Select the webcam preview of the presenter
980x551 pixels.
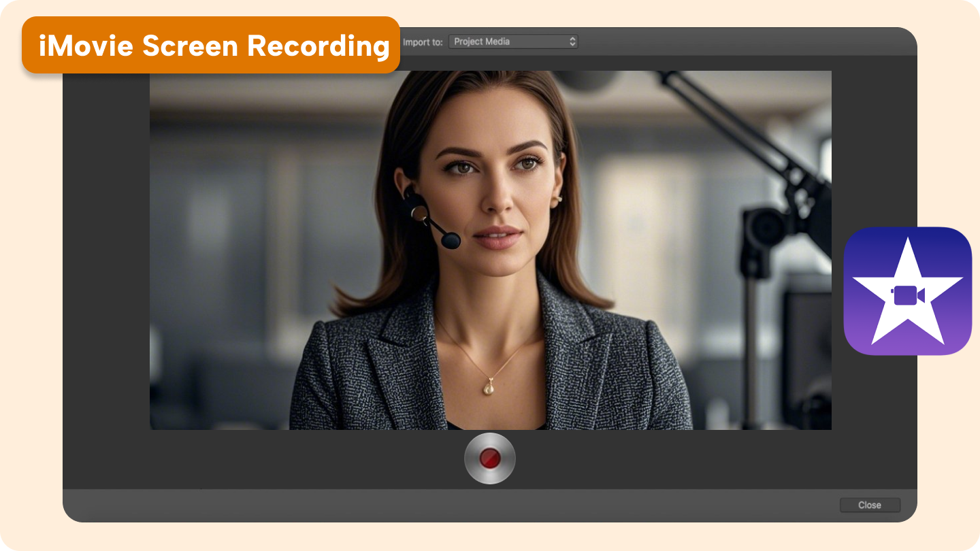(490, 249)
